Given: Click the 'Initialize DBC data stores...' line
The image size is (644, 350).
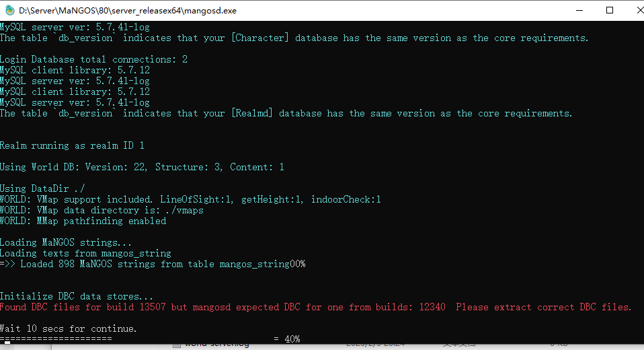Looking at the screenshot, I should coord(77,297).
